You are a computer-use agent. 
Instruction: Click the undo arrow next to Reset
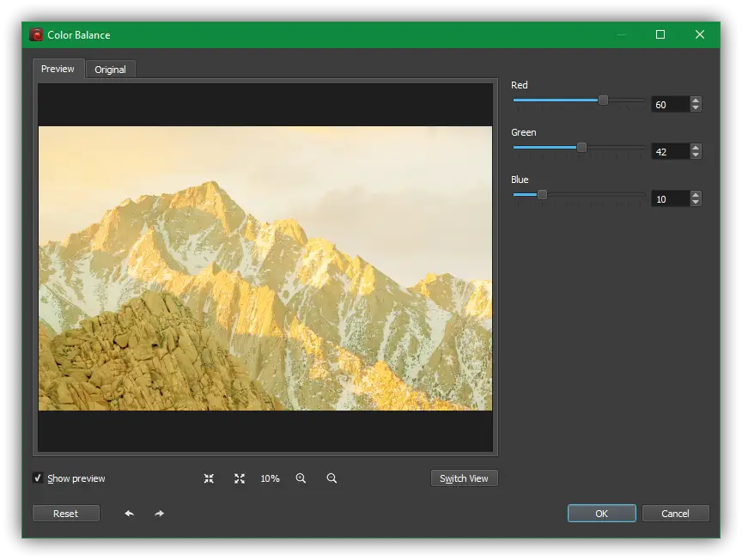coord(129,514)
